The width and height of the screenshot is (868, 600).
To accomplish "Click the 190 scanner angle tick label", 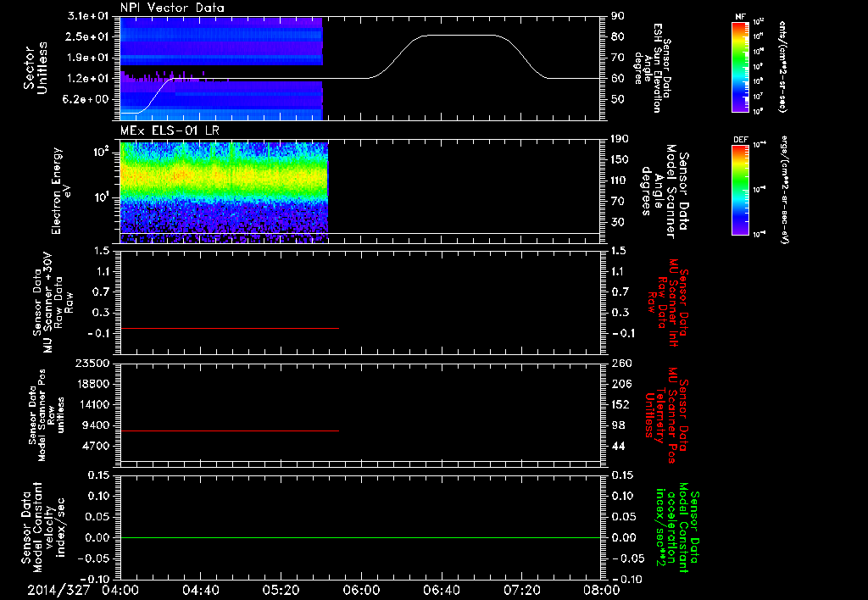I will tap(620, 139).
